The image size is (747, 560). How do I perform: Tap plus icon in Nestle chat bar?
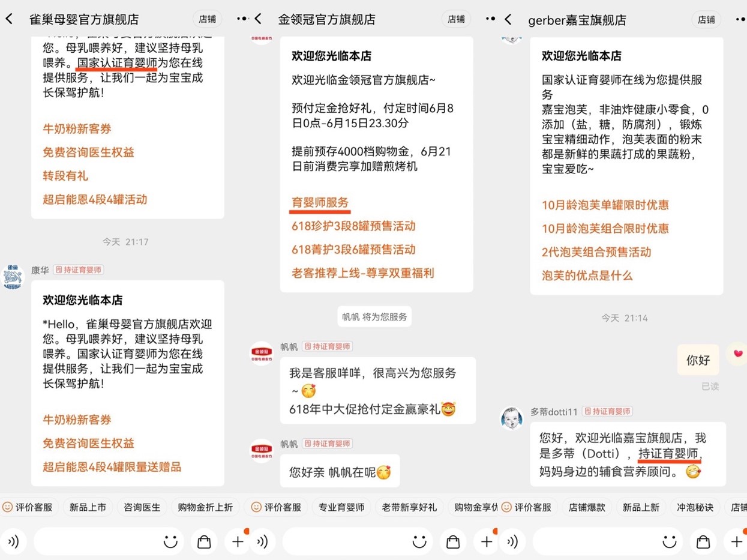coord(238,542)
